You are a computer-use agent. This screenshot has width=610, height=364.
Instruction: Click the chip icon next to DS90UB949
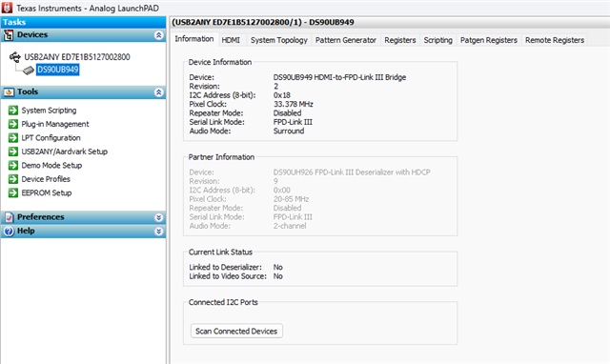[29, 70]
